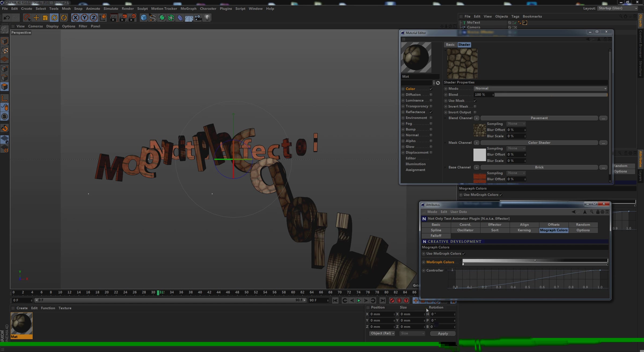This screenshot has height=352, width=644.
Task: Toggle X axis lock
Action: coord(75,18)
